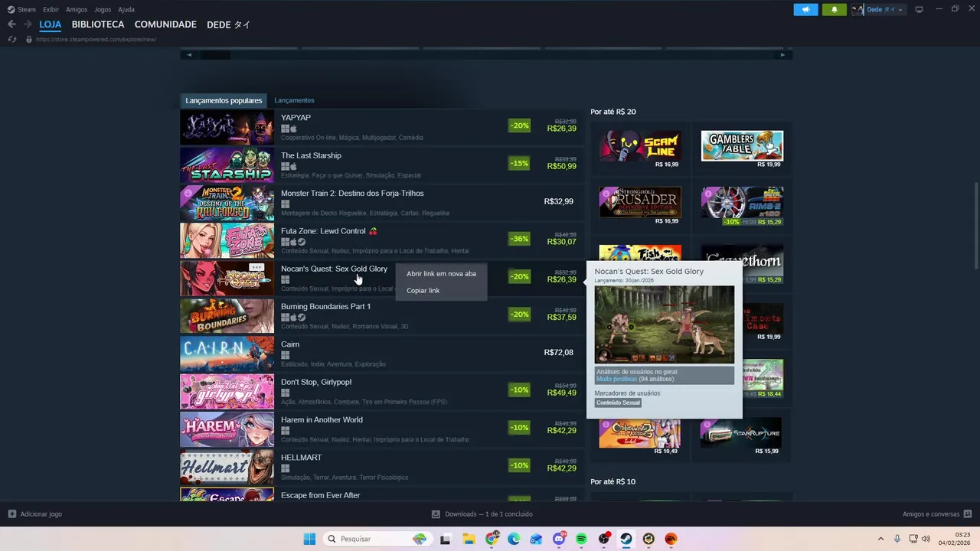Click the carousel horizontal scroll thumb
This screenshot has width=980, height=551.
point(215,54)
